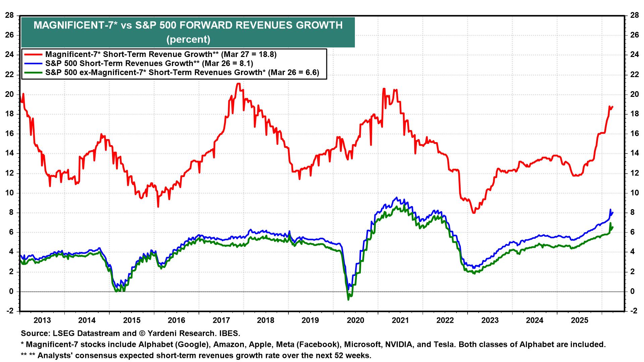Click the Magnificent-7 stocks footnote line
The width and height of the screenshot is (644, 362).
pos(313,345)
